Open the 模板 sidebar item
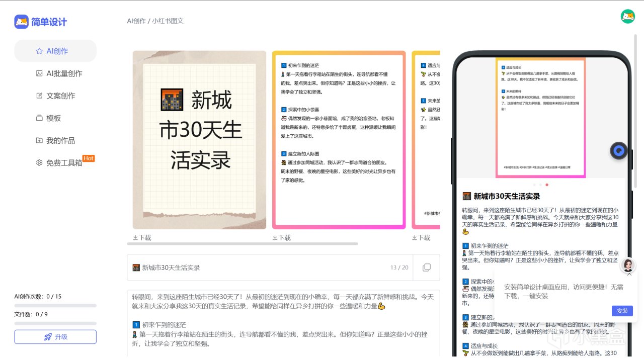644x358 pixels. pos(55,118)
